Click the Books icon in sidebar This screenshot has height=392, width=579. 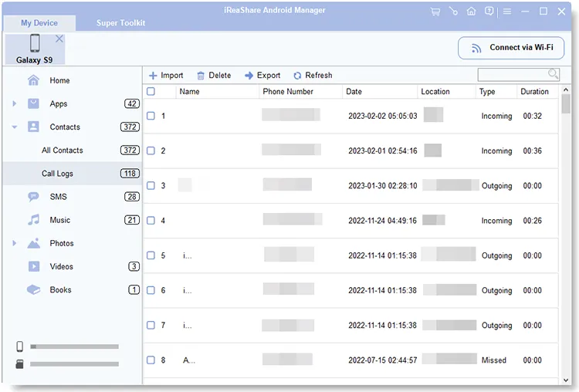tap(34, 289)
